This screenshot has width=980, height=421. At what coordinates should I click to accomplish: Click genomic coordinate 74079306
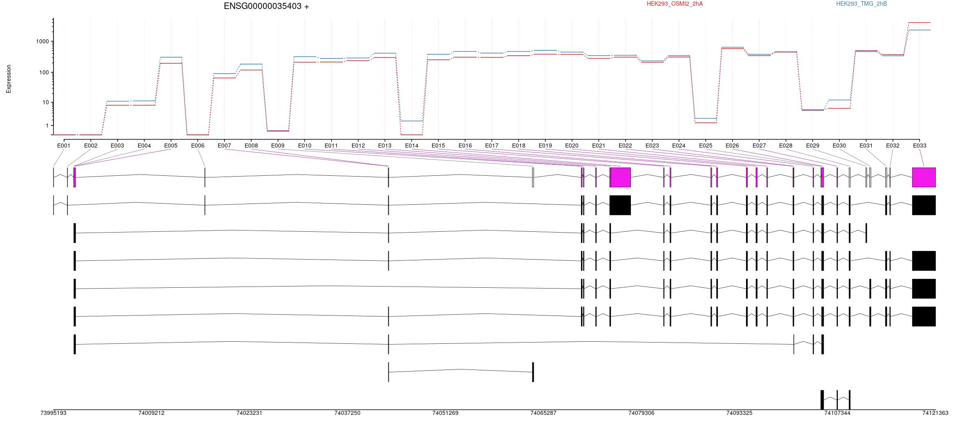point(641,413)
